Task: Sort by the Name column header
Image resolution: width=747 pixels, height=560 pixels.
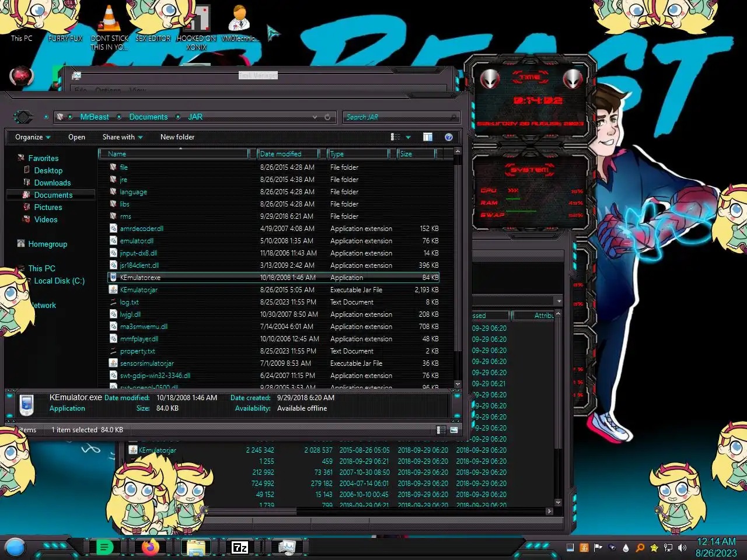Action: click(174, 154)
